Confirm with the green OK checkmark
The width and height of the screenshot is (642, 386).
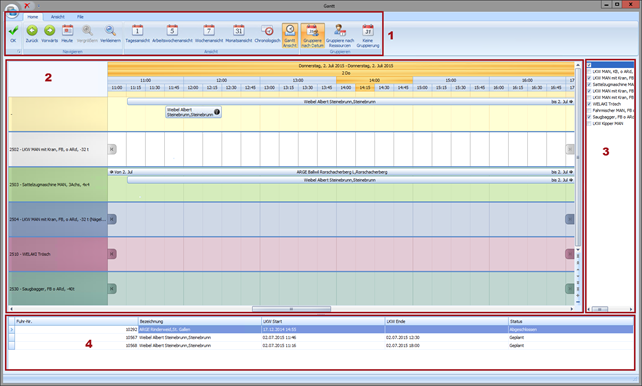click(13, 34)
